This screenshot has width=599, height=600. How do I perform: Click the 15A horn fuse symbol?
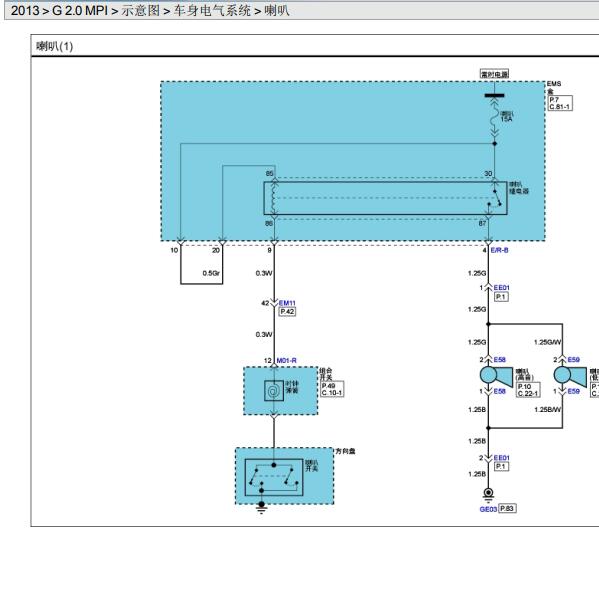pyautogui.click(x=495, y=116)
